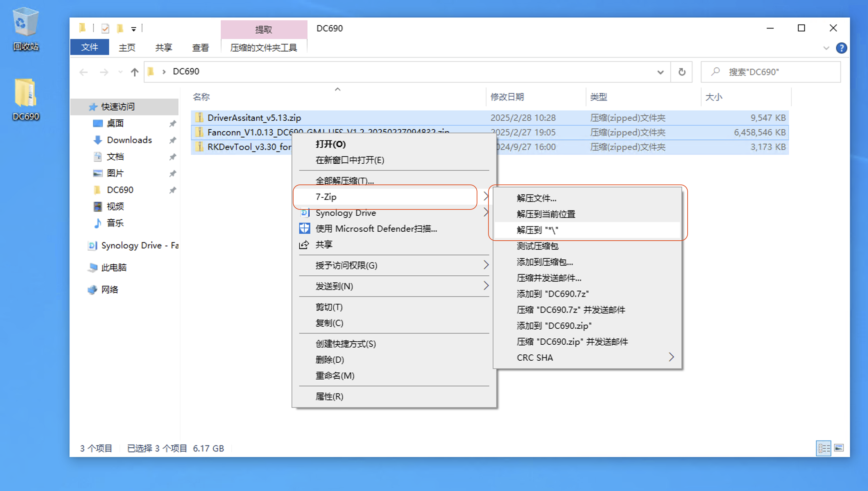Switch to the 查看 ribbon tab
This screenshot has height=491, width=868.
201,47
